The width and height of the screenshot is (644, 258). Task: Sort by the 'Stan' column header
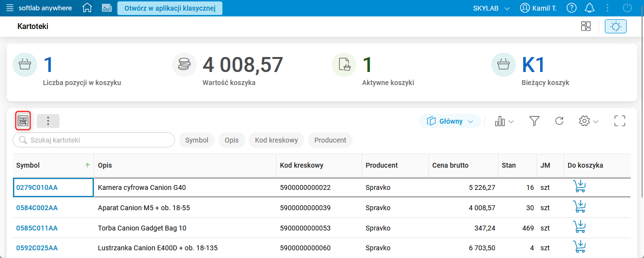coord(517,165)
